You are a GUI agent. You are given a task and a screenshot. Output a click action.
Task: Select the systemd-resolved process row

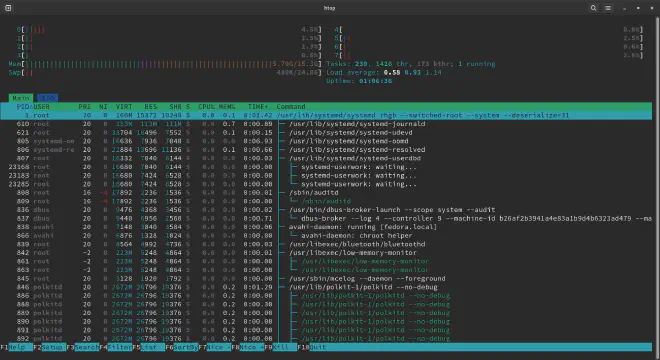pos(326,149)
